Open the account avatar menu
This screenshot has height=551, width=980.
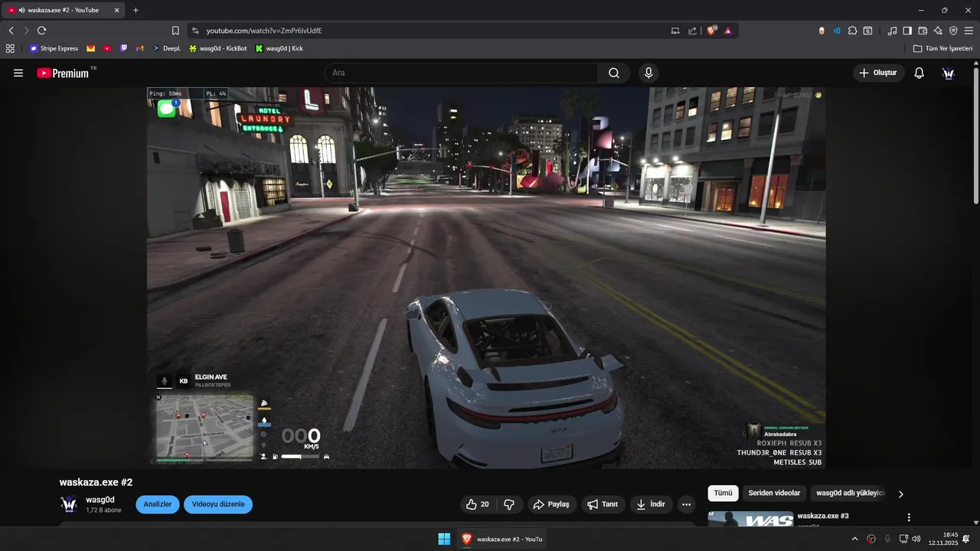[x=949, y=73]
